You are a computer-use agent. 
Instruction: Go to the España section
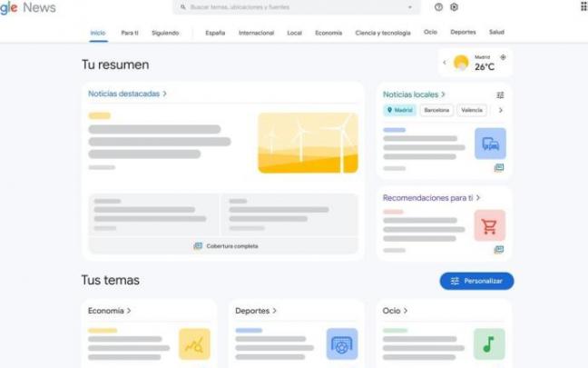(215, 33)
